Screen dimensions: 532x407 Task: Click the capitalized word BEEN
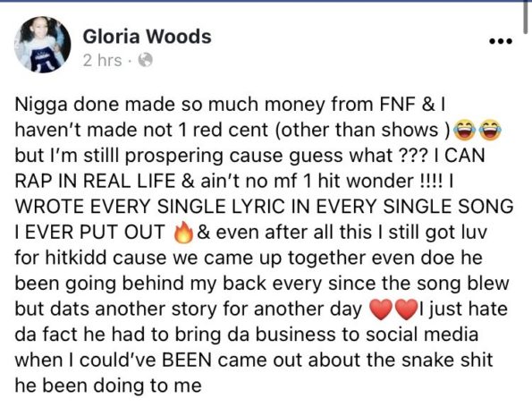click(187, 360)
